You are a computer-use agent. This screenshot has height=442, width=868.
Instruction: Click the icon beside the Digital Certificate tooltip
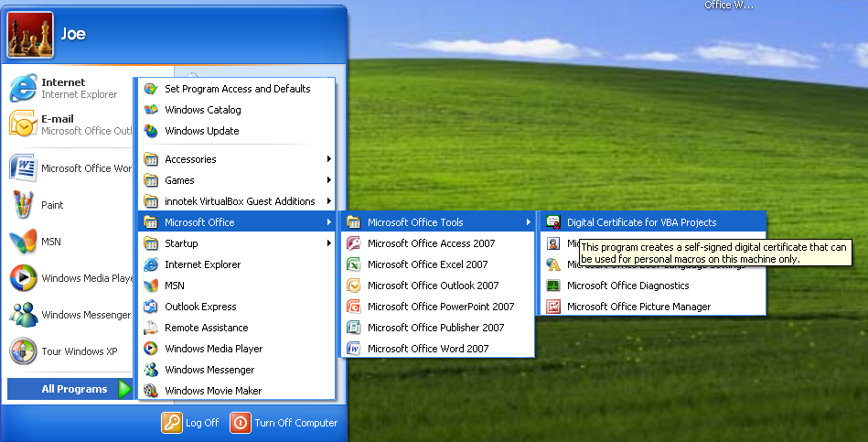tap(553, 243)
